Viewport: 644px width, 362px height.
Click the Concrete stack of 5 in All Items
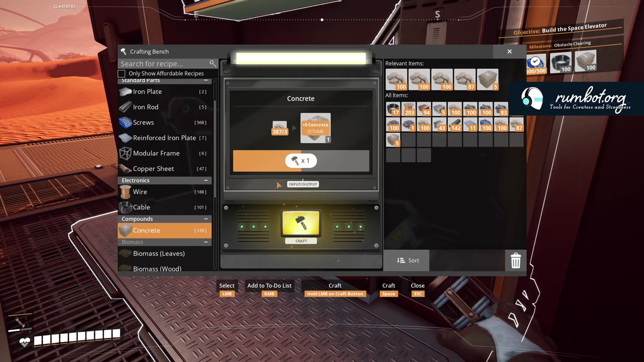click(x=393, y=140)
